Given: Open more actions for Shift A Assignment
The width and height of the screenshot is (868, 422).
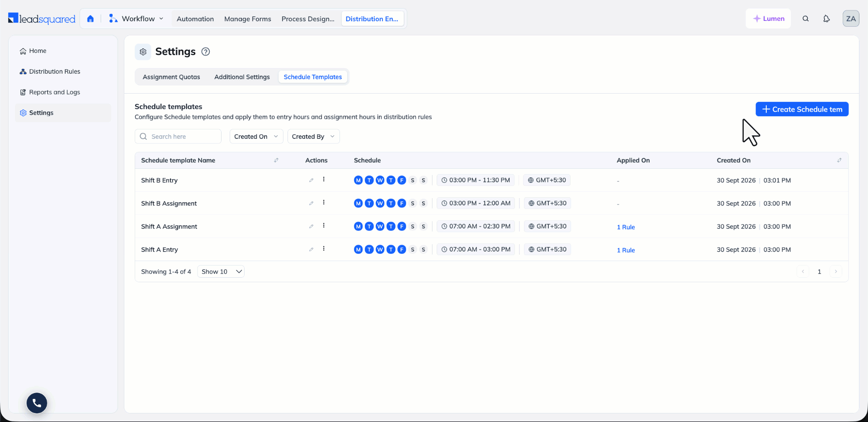Looking at the screenshot, I should 324,226.
